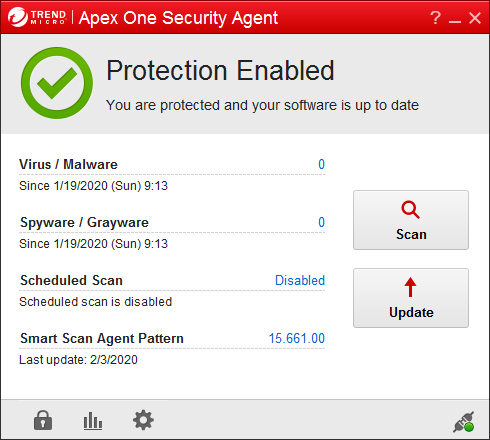Click the Since date under Spyware / Grayware
Viewport: 490px width, 440px height.
click(x=93, y=244)
